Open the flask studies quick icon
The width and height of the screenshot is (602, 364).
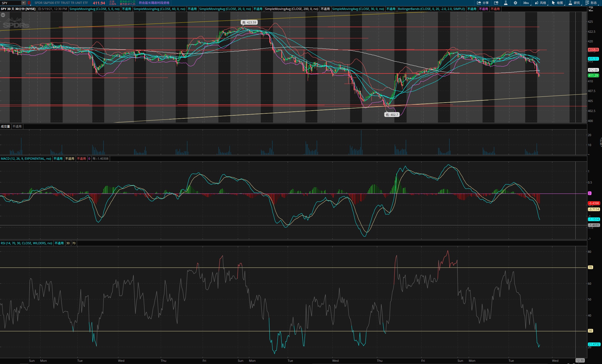click(x=506, y=3)
